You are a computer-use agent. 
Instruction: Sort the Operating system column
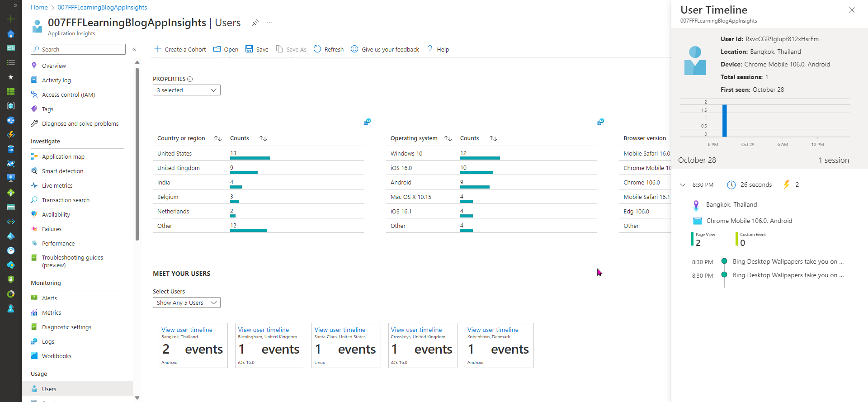point(448,138)
